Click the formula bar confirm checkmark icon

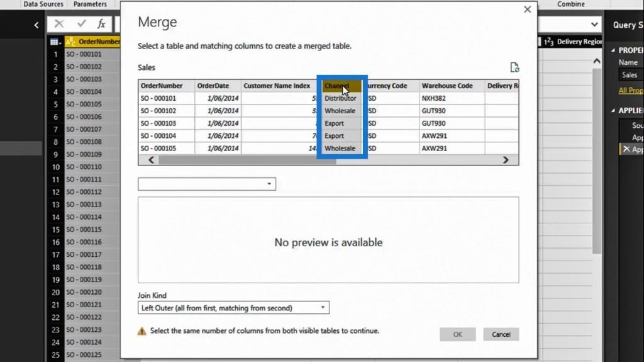(81, 24)
